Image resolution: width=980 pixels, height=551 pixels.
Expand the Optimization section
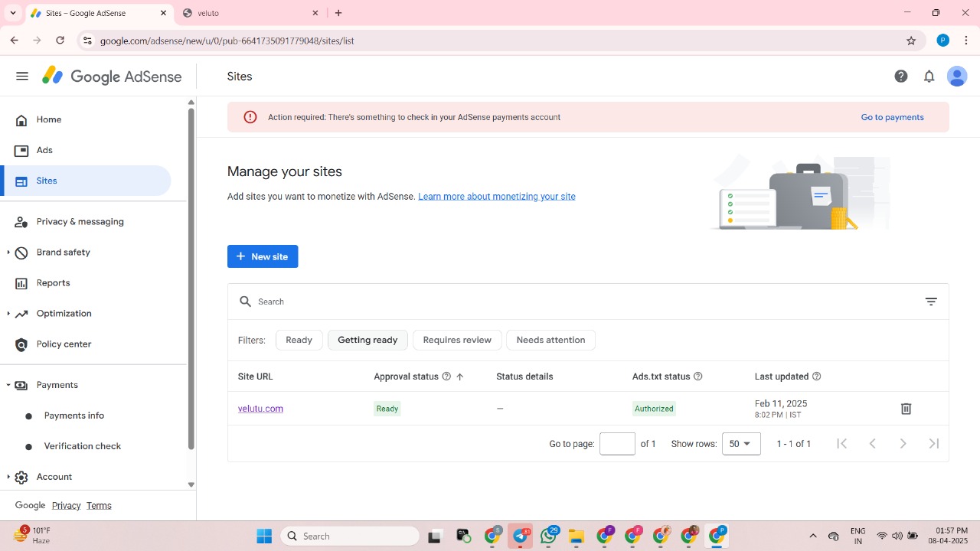[x=8, y=314]
